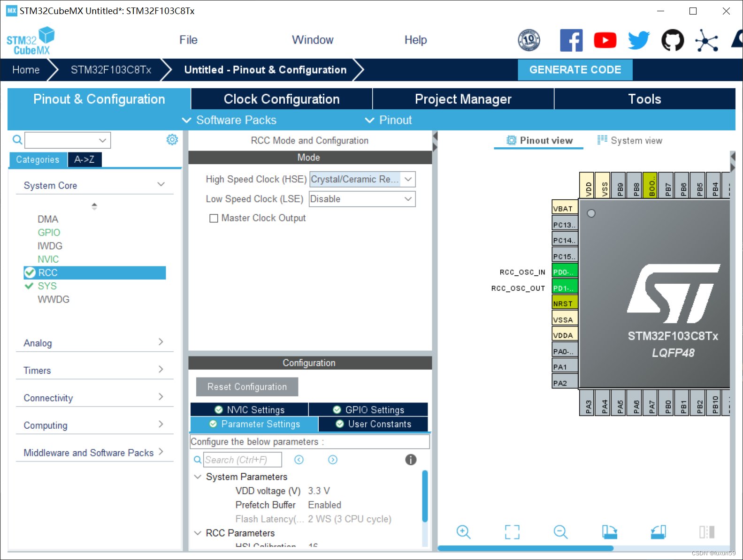Click the search magnifier in categories panel
Image resolution: width=743 pixels, height=560 pixels.
(x=17, y=140)
